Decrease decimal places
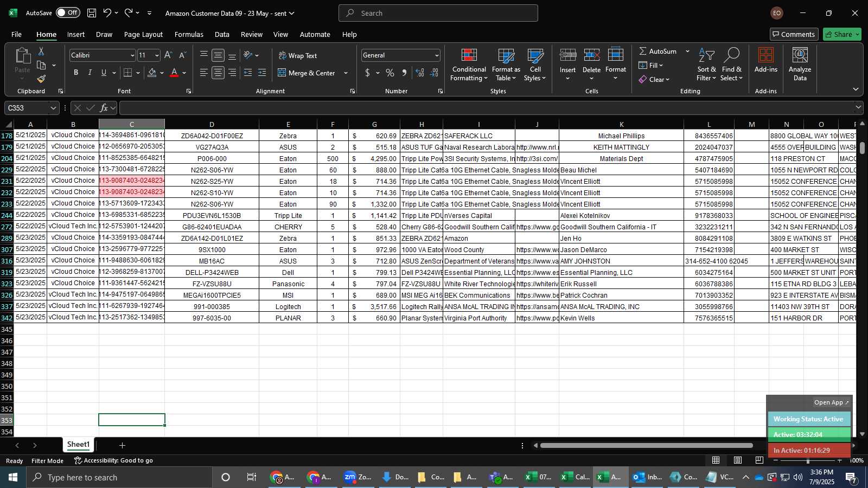Image resolution: width=868 pixels, height=488 pixels. (x=434, y=73)
